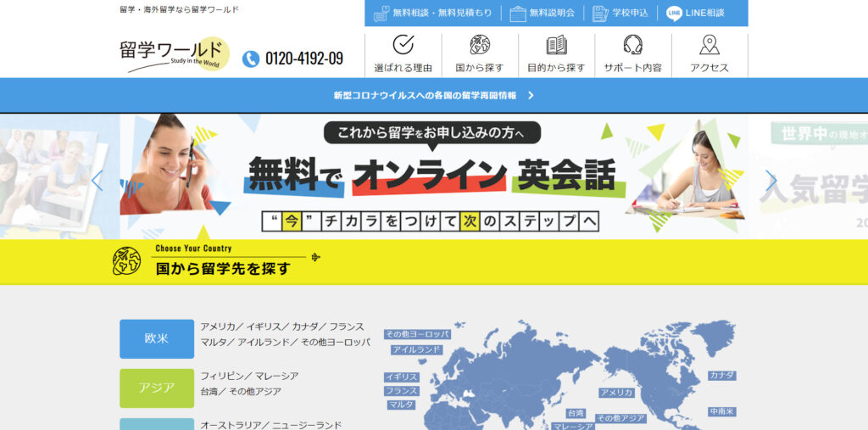The width and height of the screenshot is (868, 430).
Task: Expand coronavirus banner chevron arrow
Action: click(531, 95)
